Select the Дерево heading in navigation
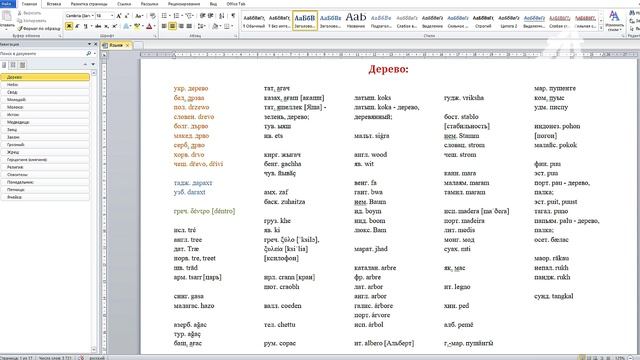640x360 pixels. [x=45, y=77]
